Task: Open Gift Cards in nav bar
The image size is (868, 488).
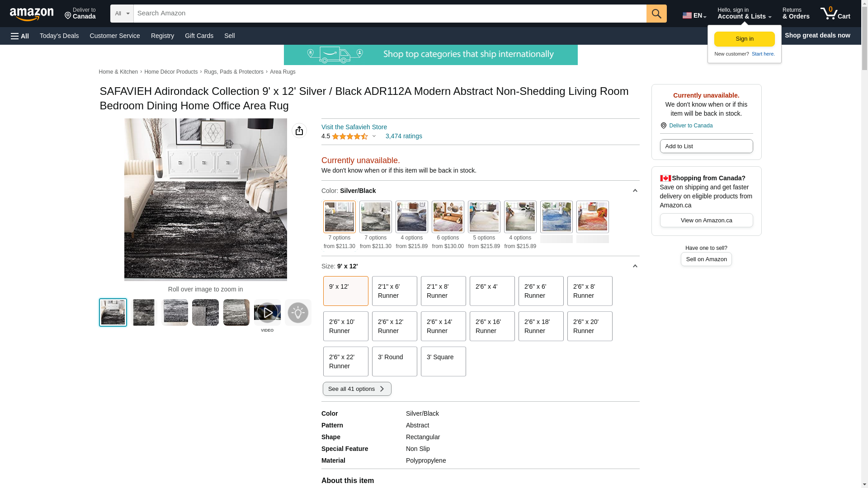Action: (x=199, y=36)
